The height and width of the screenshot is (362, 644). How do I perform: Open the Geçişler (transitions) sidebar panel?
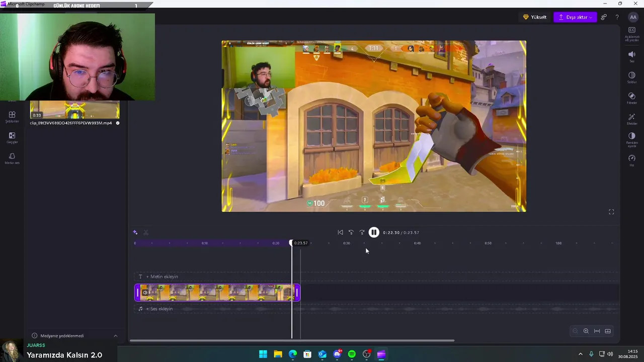[12, 138]
